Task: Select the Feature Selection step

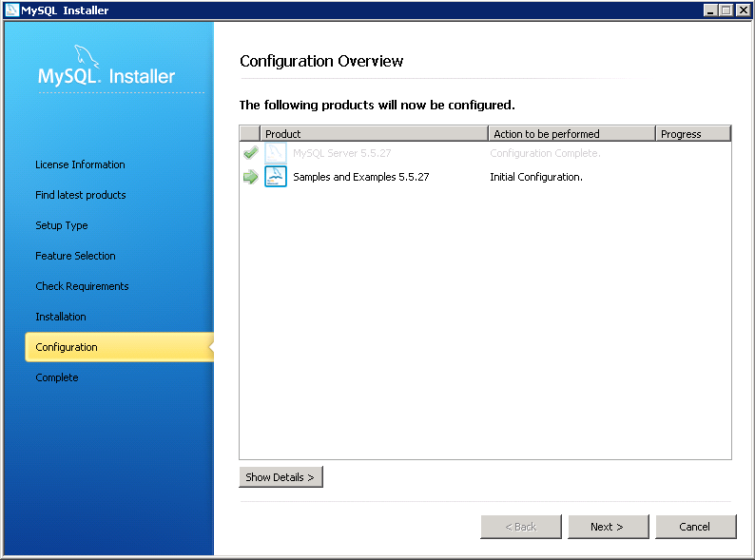Action: coord(76,256)
